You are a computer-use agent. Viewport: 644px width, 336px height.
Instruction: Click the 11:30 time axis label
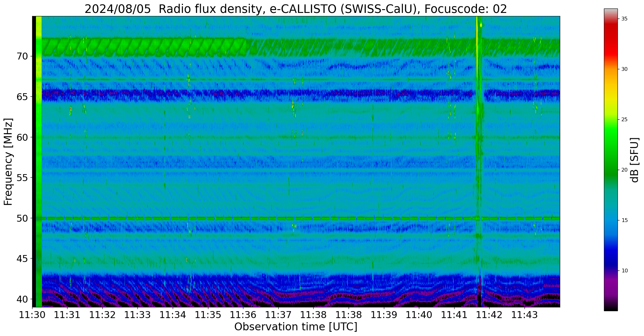[x=32, y=315]
